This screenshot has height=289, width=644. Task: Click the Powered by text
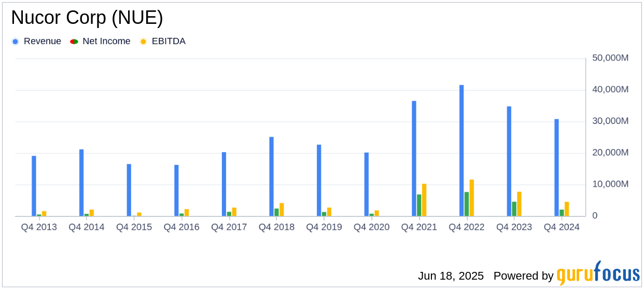tap(524, 276)
